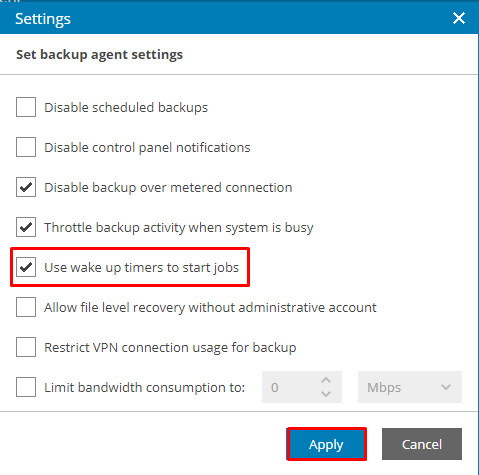Viewport: 479px width, 475px height.
Task: Click the 'Set backup agent settings' heading
Action: pos(99,54)
